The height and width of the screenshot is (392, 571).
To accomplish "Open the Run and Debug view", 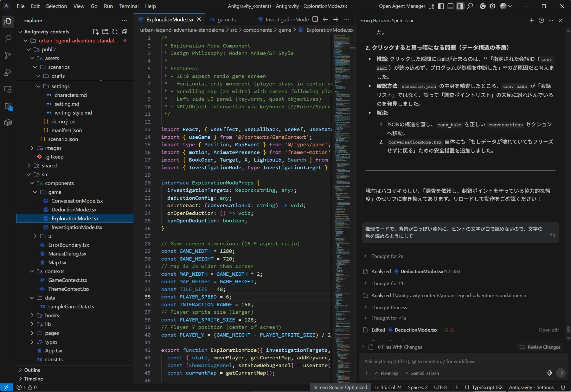I will pyautogui.click(x=8, y=72).
